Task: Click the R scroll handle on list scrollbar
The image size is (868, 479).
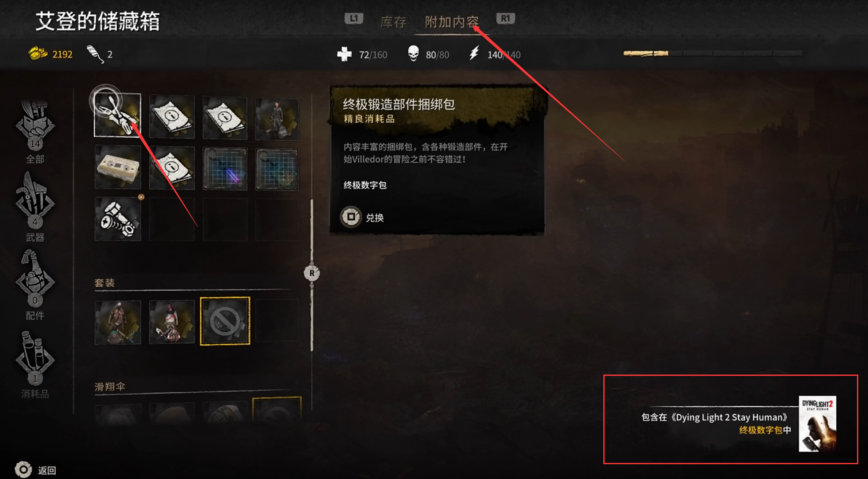Action: click(312, 273)
